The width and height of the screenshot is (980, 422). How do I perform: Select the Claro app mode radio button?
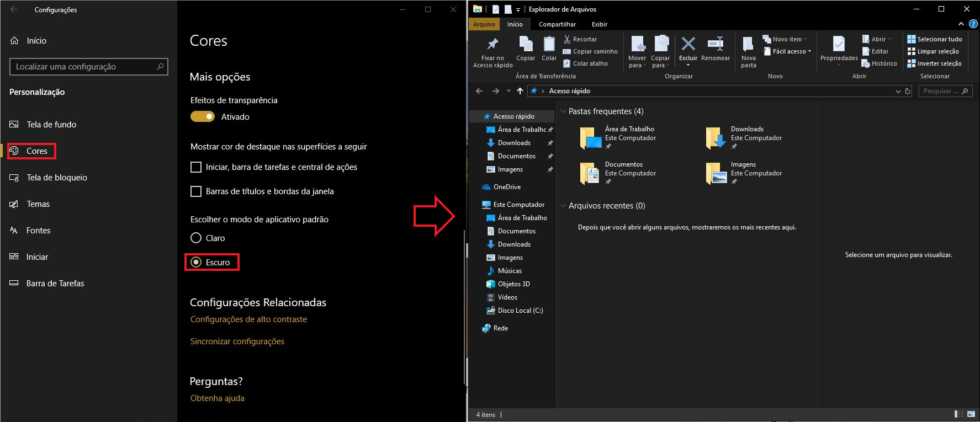click(196, 238)
